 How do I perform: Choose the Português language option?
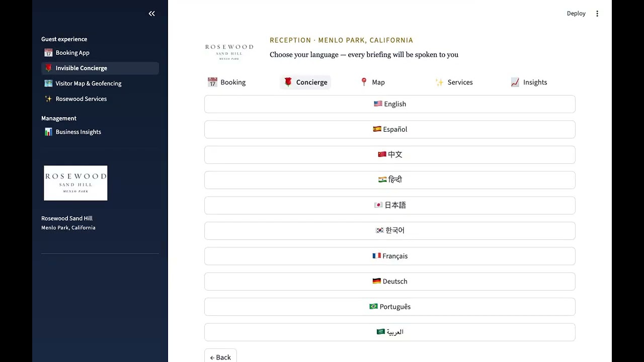(x=390, y=307)
